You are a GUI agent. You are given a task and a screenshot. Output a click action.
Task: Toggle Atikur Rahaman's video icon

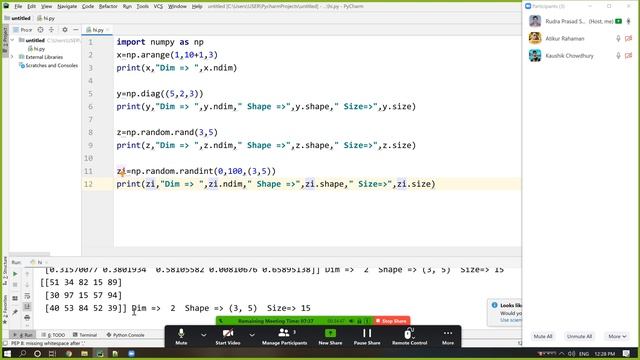coord(629,38)
